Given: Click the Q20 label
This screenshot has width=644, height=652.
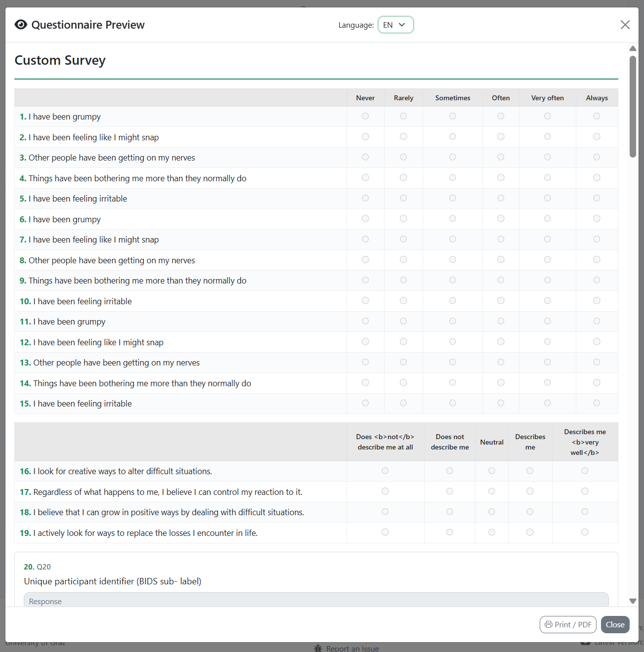Looking at the screenshot, I should [43, 567].
